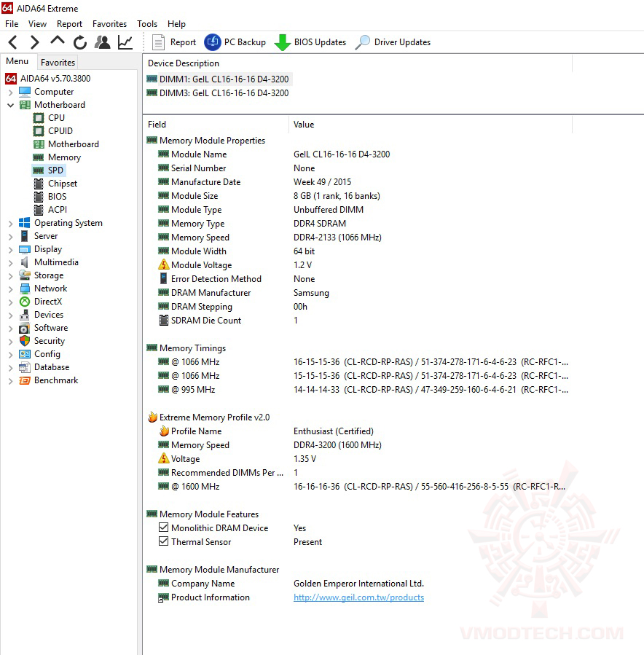Open the Favorites menu in menu bar

click(109, 24)
